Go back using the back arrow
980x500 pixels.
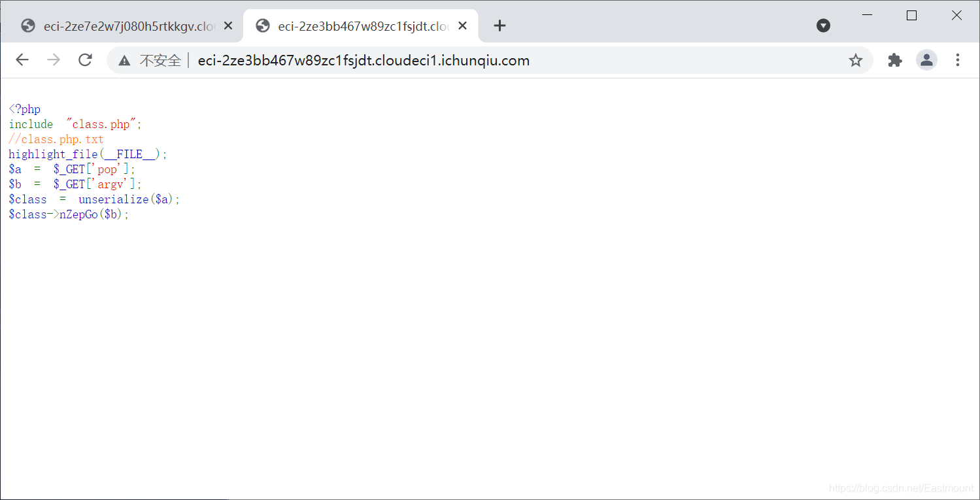pos(22,60)
